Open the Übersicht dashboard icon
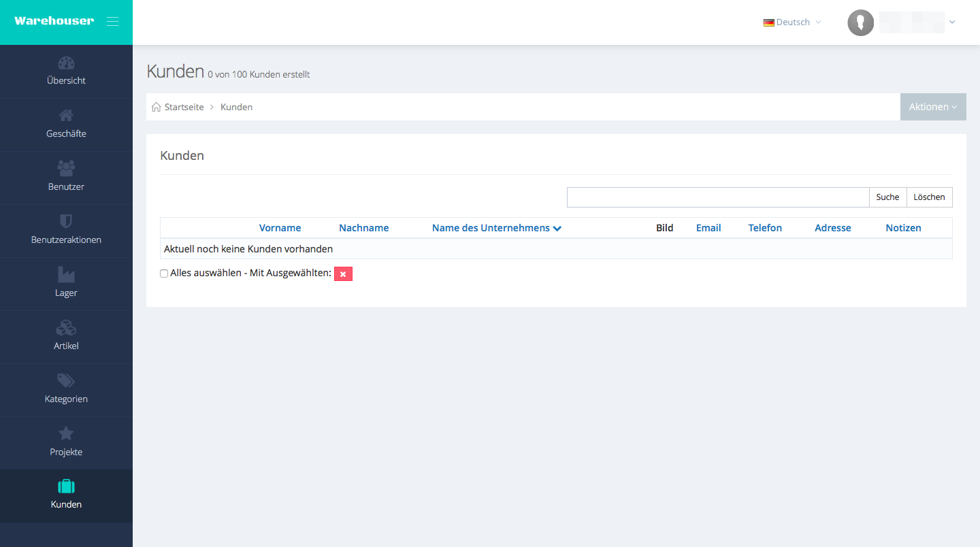The image size is (980, 547). click(66, 63)
